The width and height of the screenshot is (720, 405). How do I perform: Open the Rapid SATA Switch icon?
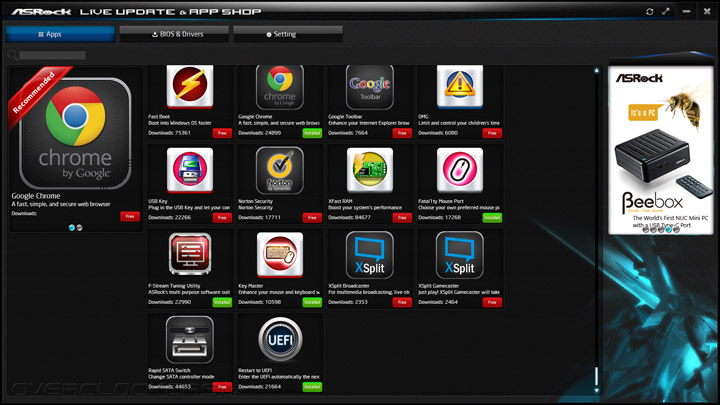pos(190,340)
